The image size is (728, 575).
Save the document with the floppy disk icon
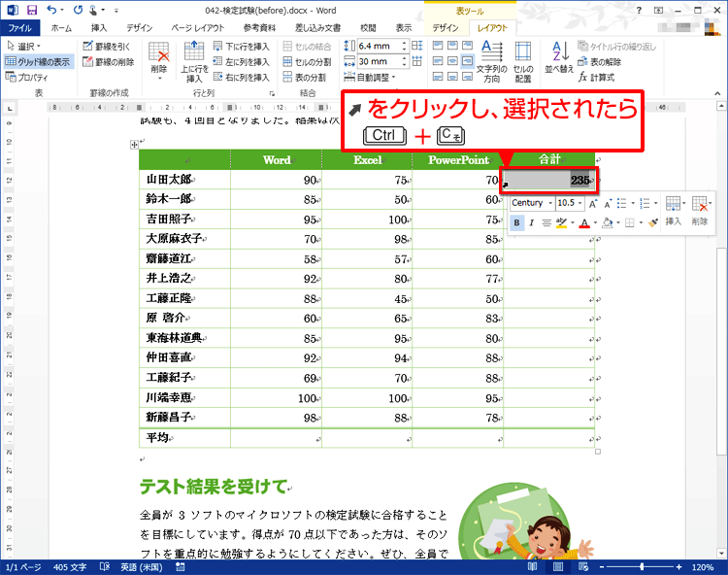coord(32,11)
